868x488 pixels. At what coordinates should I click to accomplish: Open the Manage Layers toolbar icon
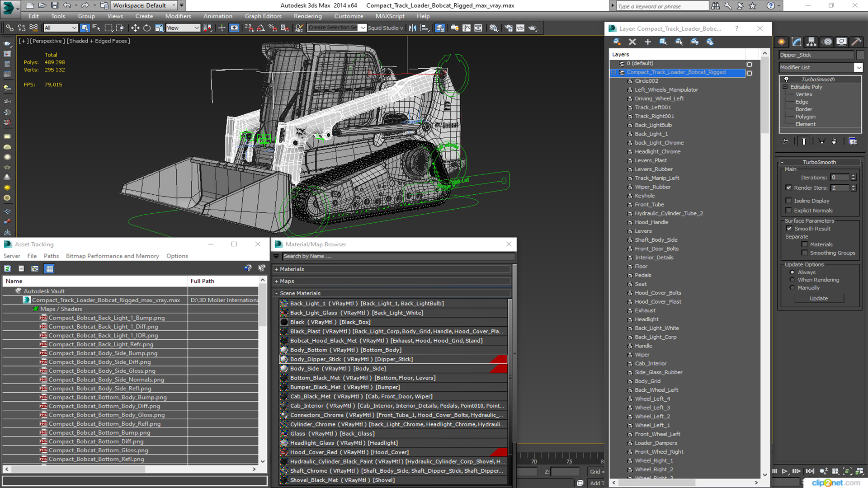439,28
